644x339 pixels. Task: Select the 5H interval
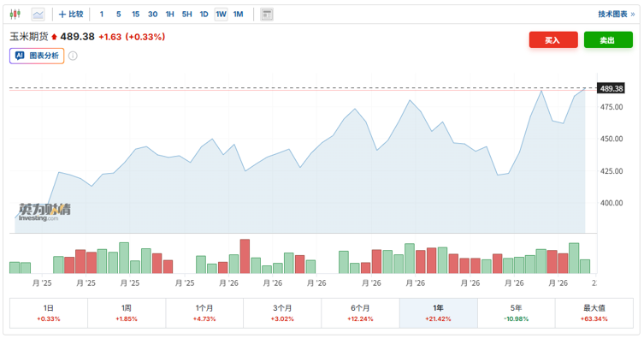(x=187, y=15)
